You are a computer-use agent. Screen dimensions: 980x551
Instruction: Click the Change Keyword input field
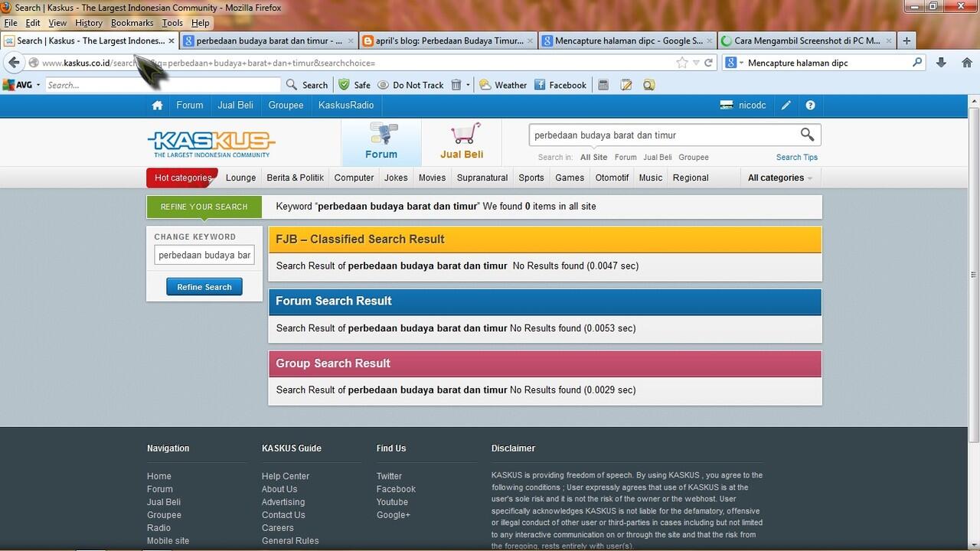[x=204, y=255]
